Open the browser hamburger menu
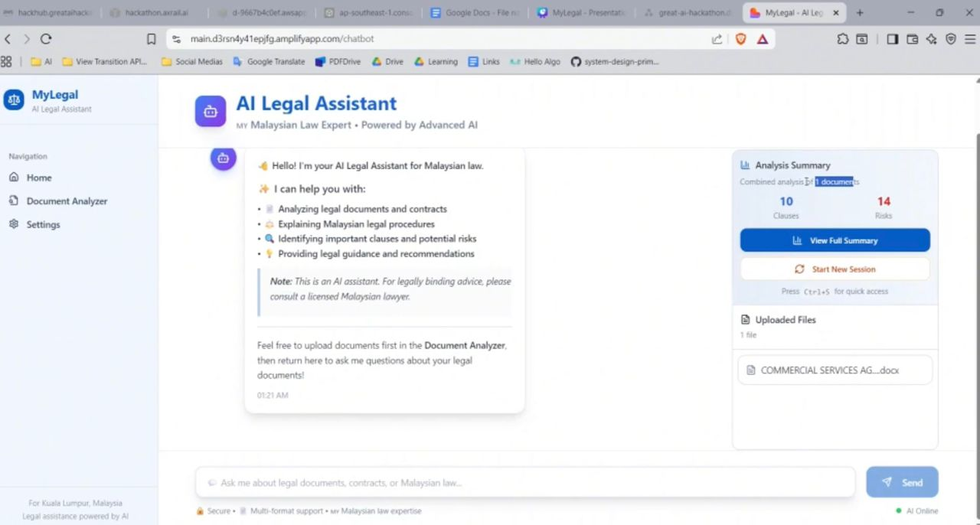The width and height of the screenshot is (980, 525). point(971,38)
